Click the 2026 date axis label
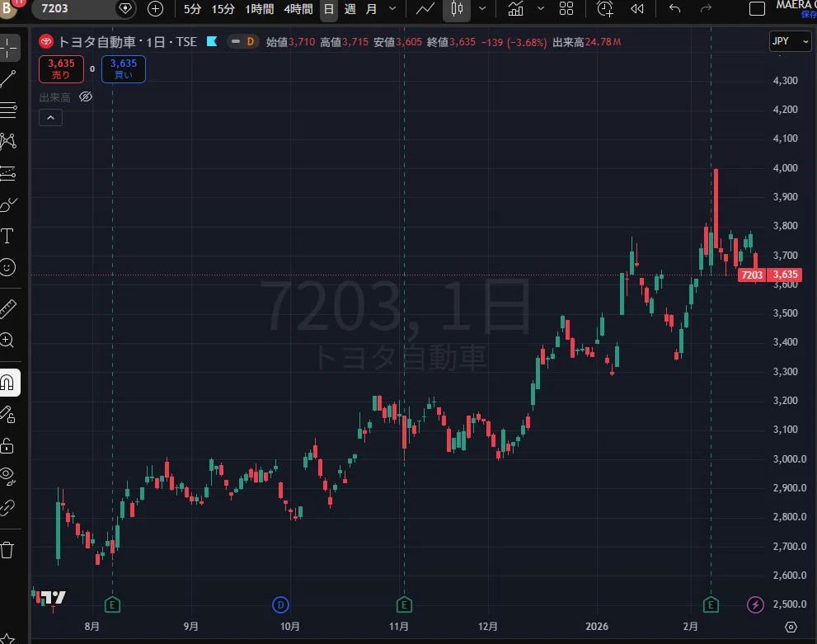Viewport: 817px width, 644px height. coord(597,627)
